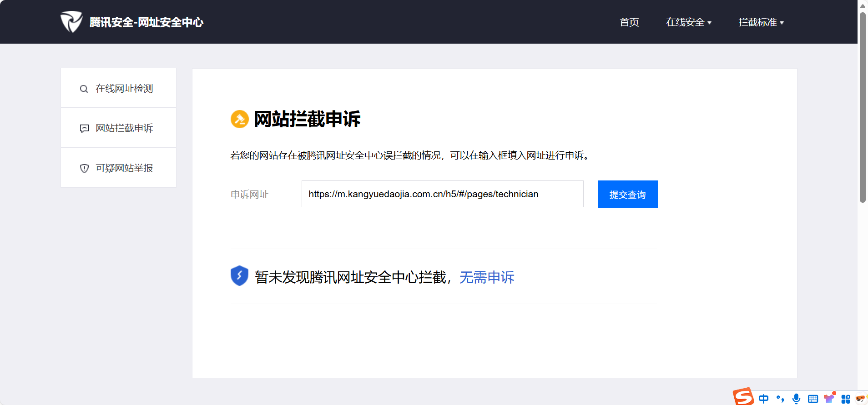Select 可疑网站举报 in the sidebar

tap(118, 168)
